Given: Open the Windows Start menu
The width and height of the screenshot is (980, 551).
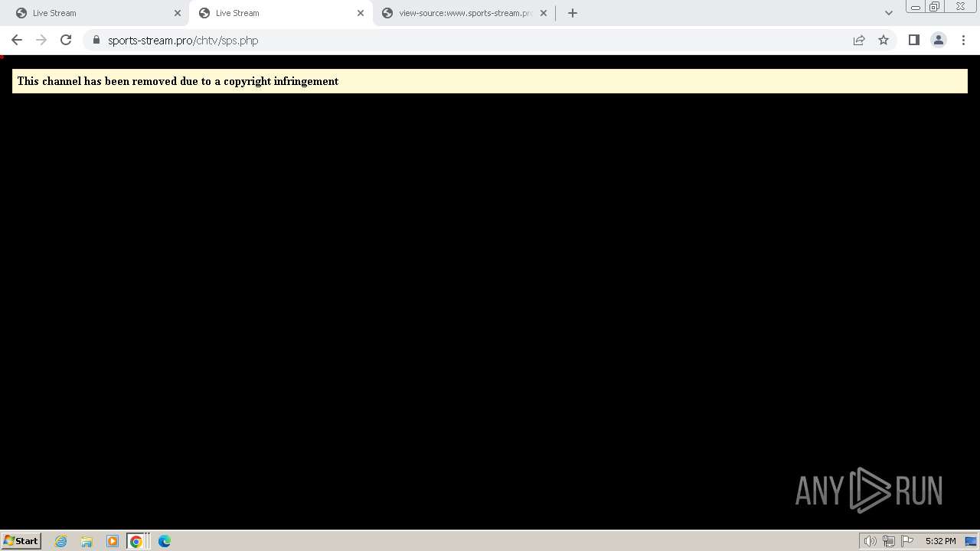Looking at the screenshot, I should pos(21,541).
